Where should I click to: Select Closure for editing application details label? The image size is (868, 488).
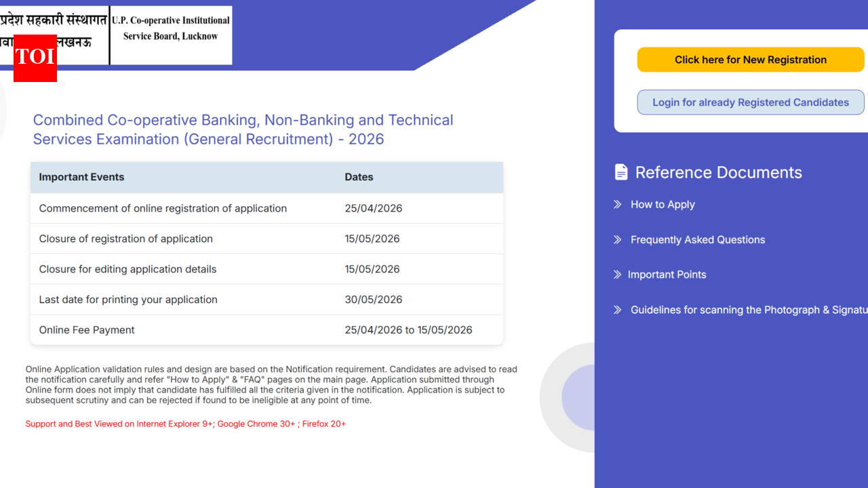(127, 269)
